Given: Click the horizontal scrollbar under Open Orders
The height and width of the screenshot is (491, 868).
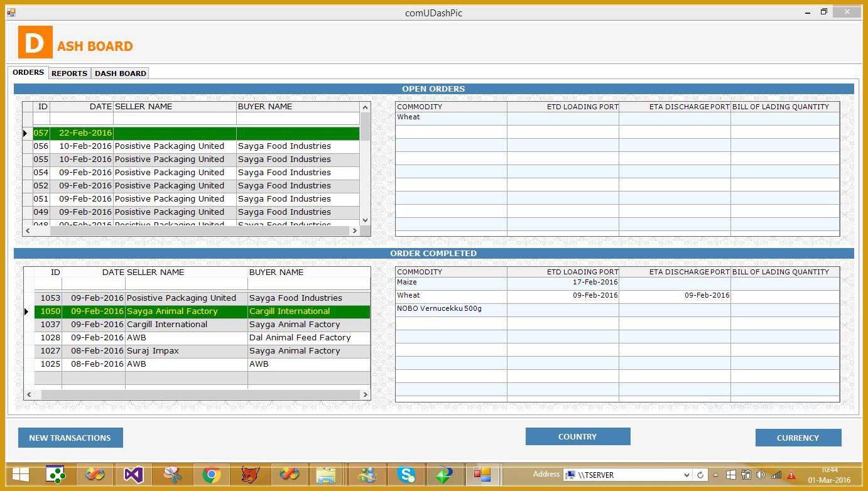Looking at the screenshot, I should click(188, 230).
